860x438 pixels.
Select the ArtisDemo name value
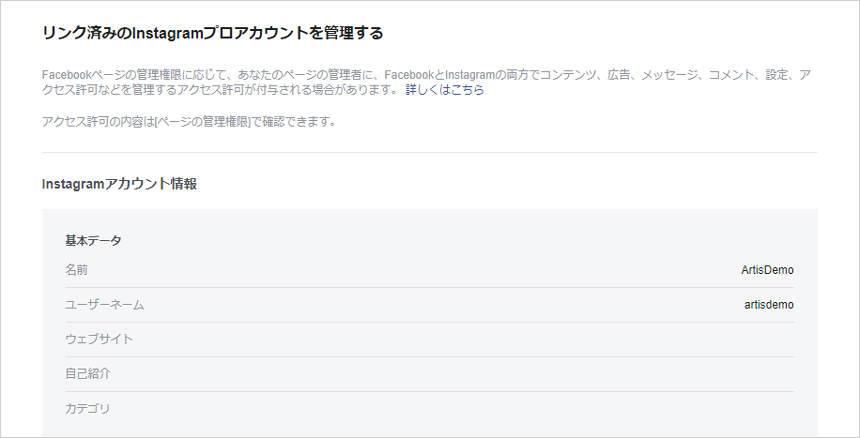[767, 270]
